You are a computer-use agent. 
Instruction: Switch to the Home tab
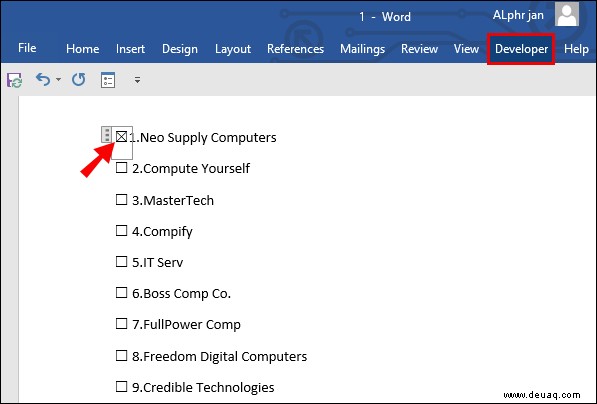pos(83,49)
